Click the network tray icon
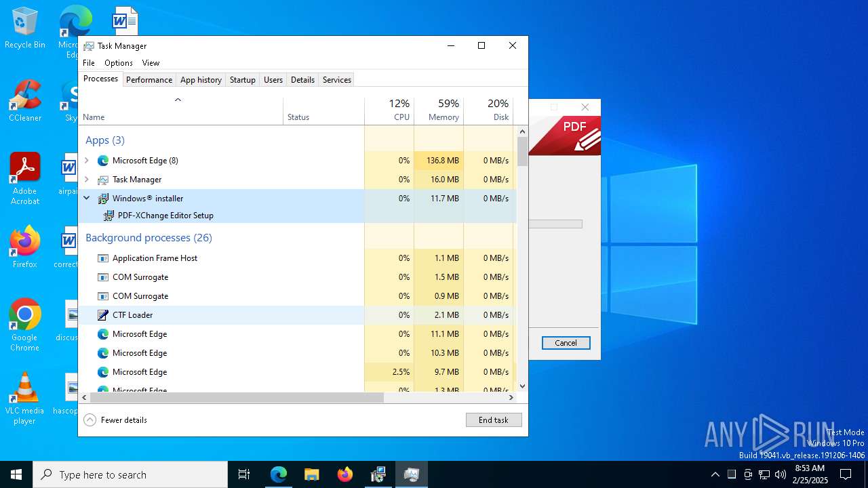The width and height of the screenshot is (868, 488). coord(764,474)
